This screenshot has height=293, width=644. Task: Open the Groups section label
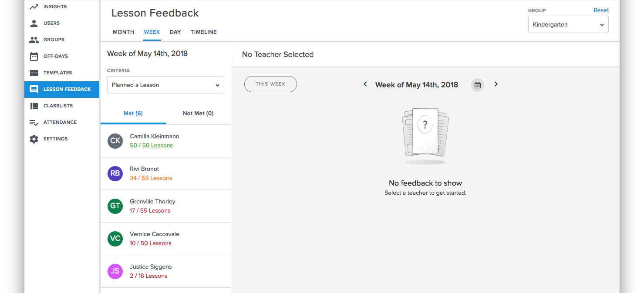coord(54,40)
